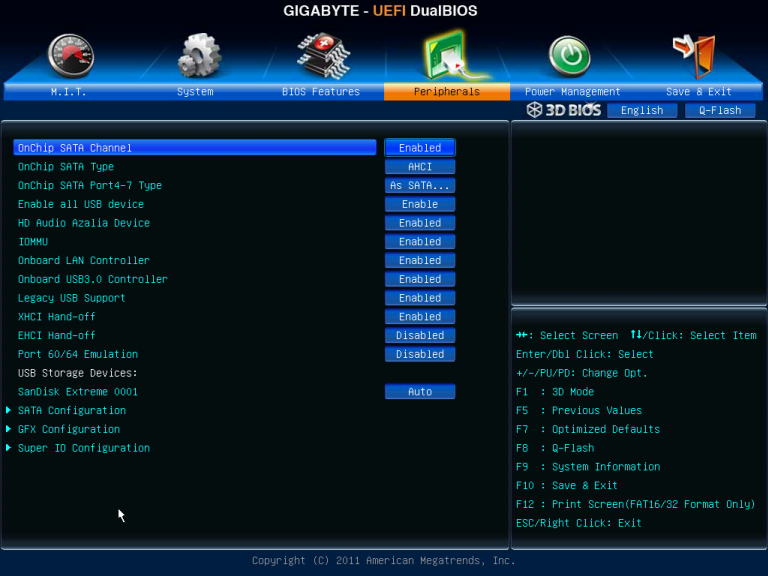Toggle the Onboard LAN Controller value
This screenshot has height=576, width=768.
[x=420, y=260]
